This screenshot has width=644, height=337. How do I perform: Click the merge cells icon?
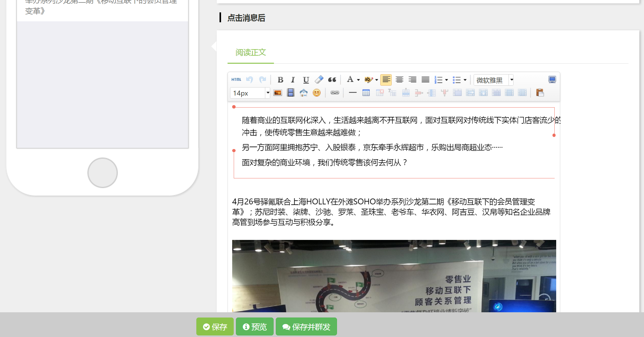coord(457,93)
